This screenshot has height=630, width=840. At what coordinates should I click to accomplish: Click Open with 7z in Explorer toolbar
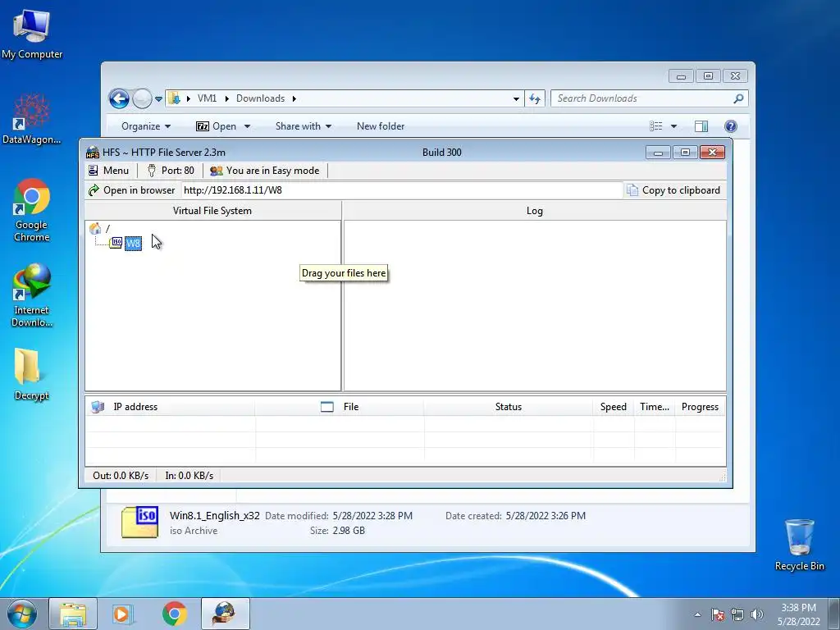[x=217, y=126]
